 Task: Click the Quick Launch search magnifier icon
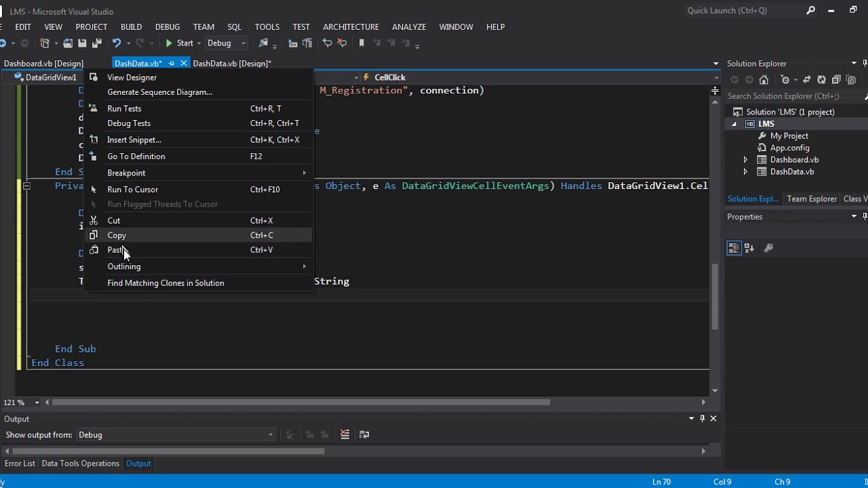[810, 10]
